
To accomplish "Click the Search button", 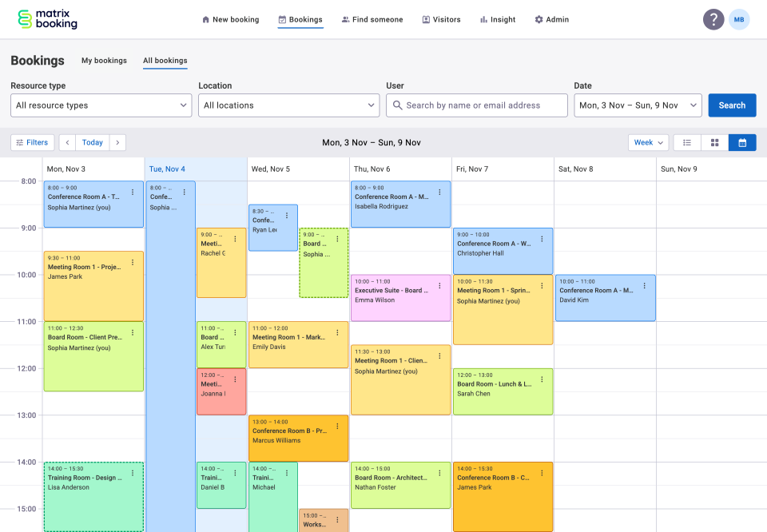I will 732,105.
